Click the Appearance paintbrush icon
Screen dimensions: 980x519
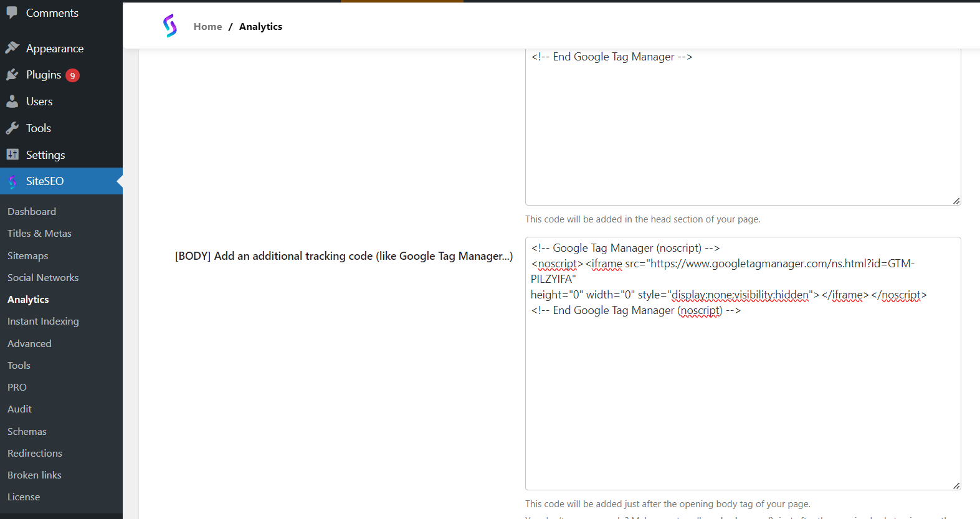[12, 48]
